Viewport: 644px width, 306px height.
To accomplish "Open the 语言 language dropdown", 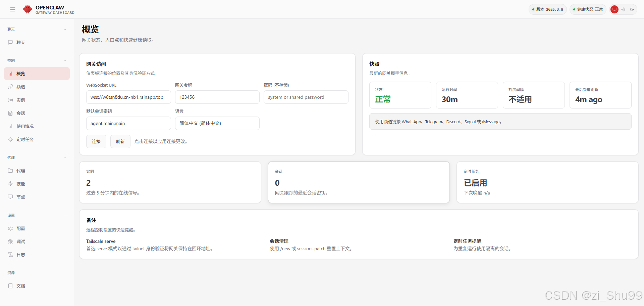I will [217, 123].
